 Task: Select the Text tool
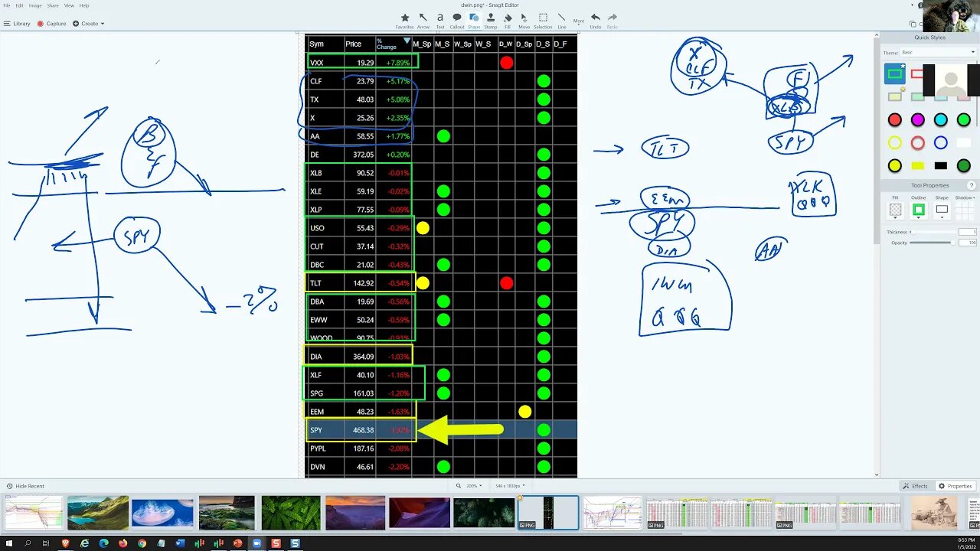(x=439, y=20)
